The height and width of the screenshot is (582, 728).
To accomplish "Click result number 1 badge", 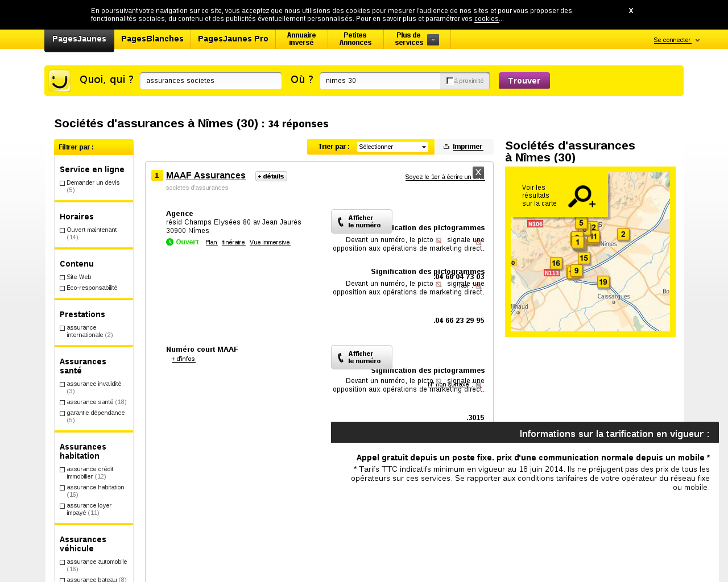I will [157, 176].
